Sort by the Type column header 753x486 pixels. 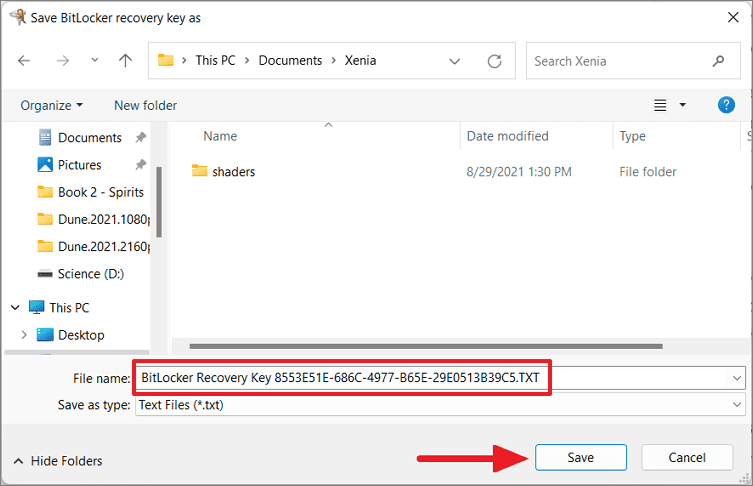point(632,136)
